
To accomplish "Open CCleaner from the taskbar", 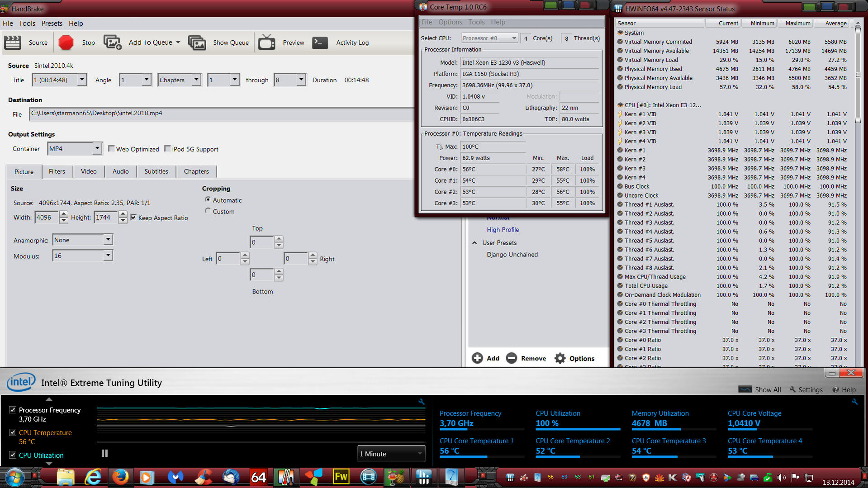I will 204,477.
